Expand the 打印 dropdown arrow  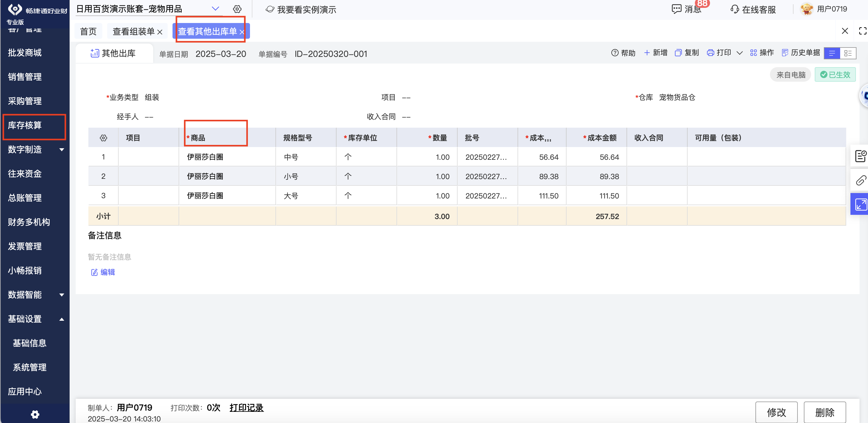tap(740, 53)
